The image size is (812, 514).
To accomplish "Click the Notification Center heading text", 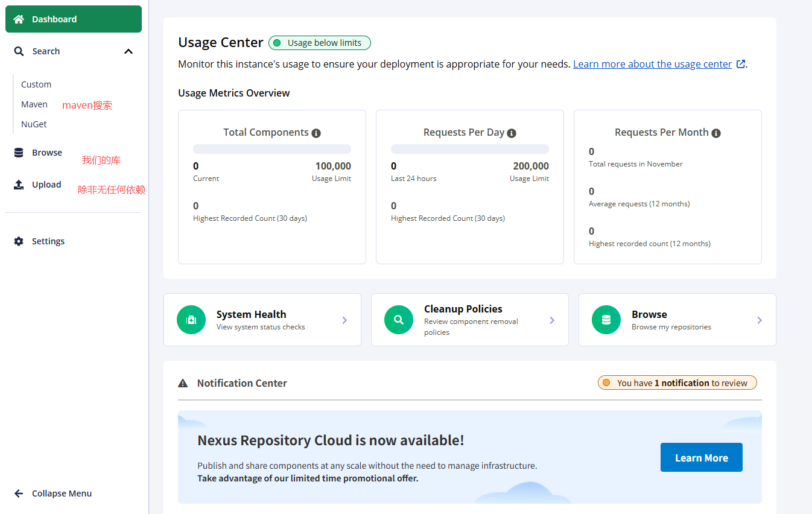I will point(242,383).
